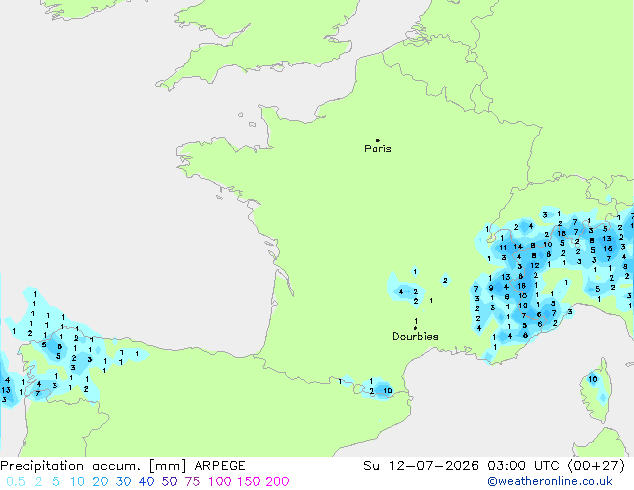
Task: Click the 100 mm legend value
Action: (x=220, y=482)
